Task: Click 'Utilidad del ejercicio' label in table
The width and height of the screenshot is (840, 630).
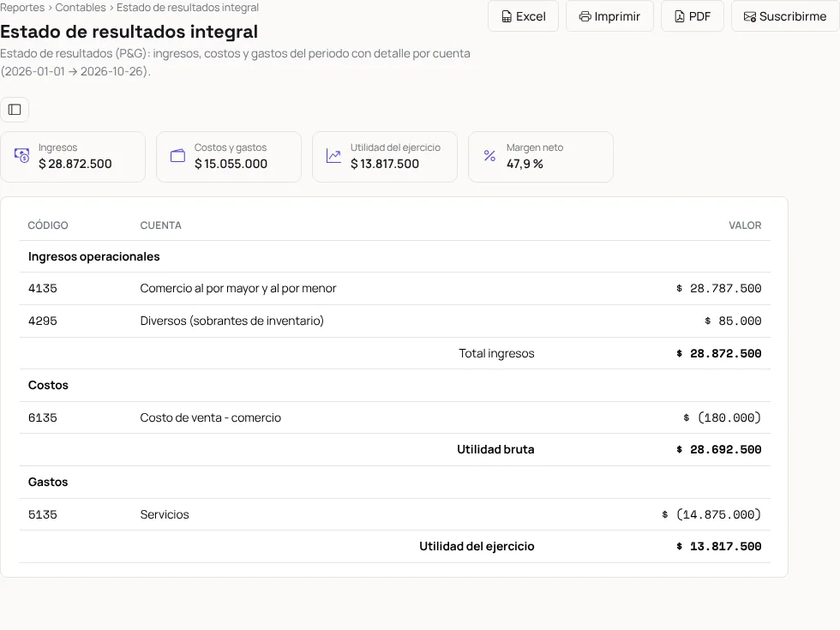Action: click(x=477, y=547)
